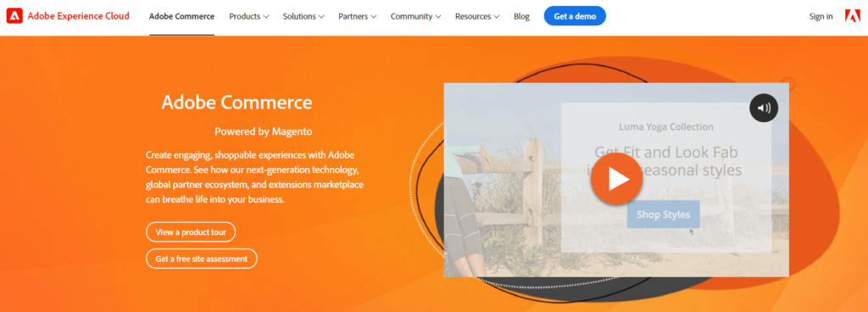The image size is (868, 312).
Task: Open the Partners dropdown menu
Action: (358, 17)
